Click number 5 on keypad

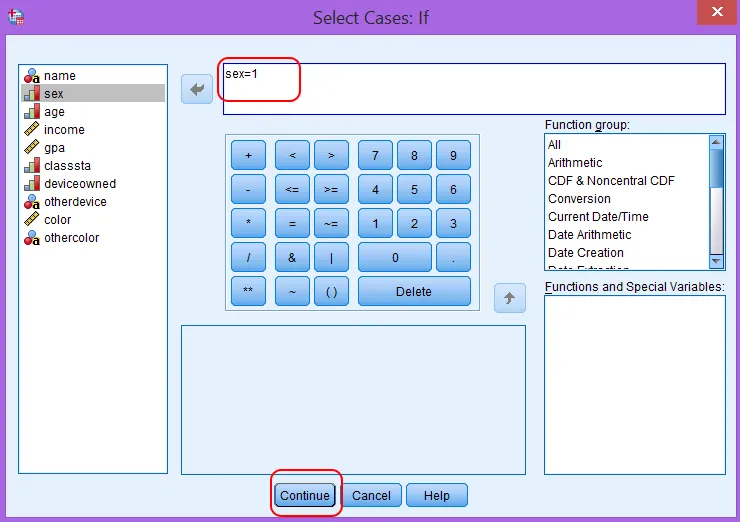[x=414, y=189]
